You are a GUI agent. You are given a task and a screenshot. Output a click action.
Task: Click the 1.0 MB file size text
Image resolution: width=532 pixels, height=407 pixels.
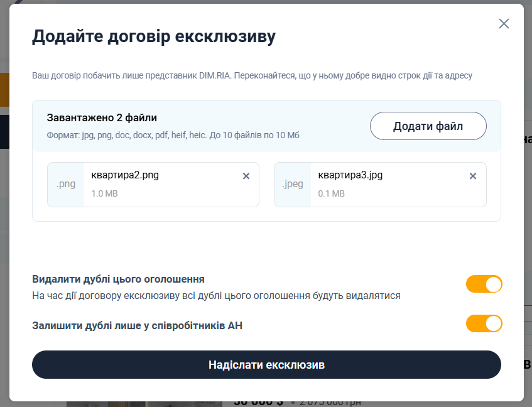click(104, 193)
